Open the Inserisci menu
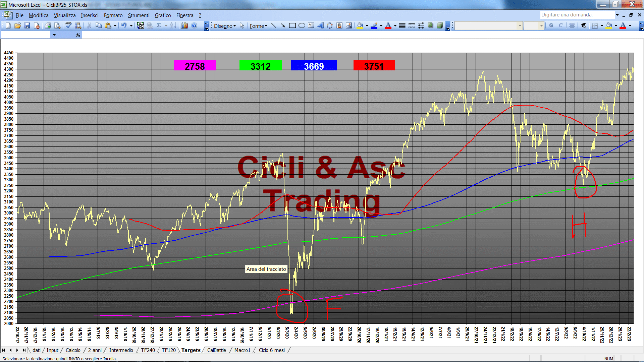 click(90, 15)
